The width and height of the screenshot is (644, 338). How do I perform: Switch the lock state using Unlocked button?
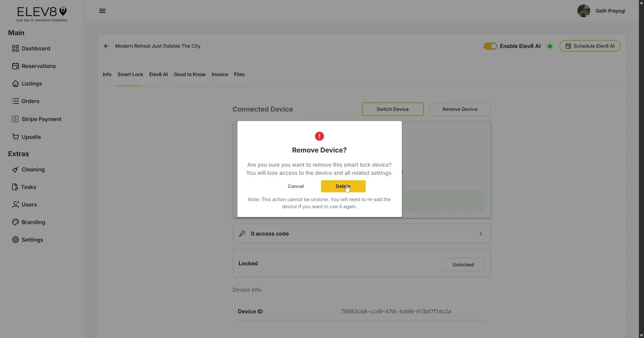[x=463, y=265]
